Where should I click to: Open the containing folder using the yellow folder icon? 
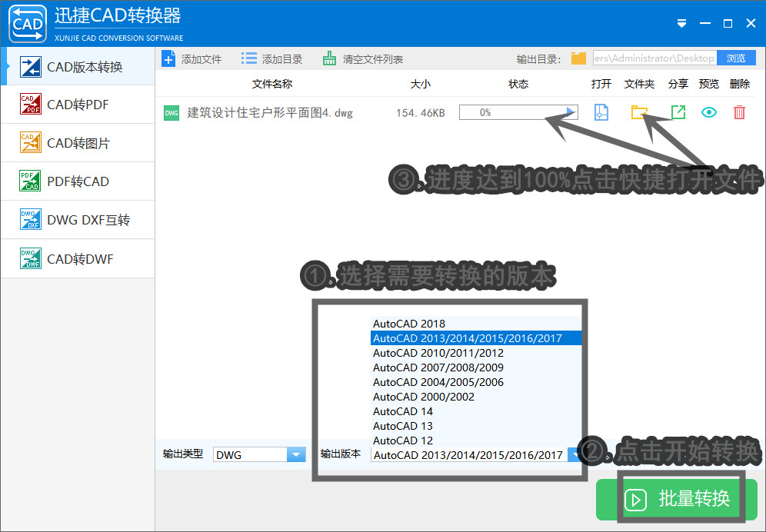(639, 112)
